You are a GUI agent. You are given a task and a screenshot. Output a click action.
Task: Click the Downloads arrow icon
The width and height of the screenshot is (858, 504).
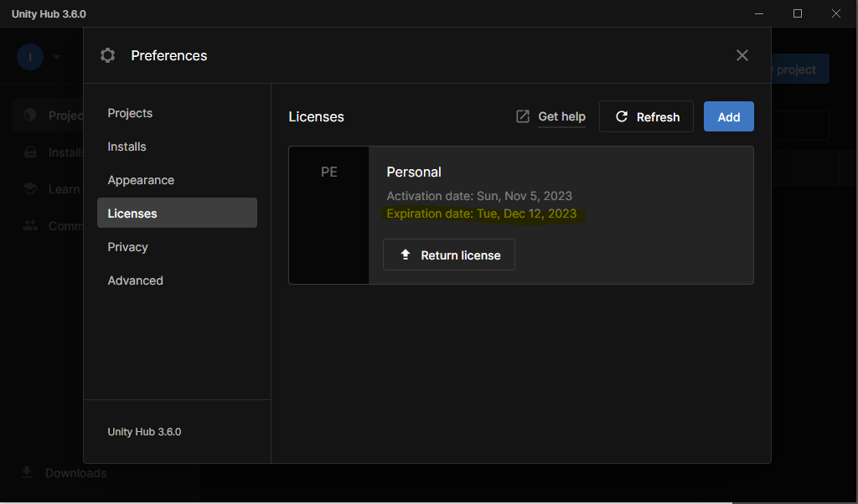pos(27,472)
